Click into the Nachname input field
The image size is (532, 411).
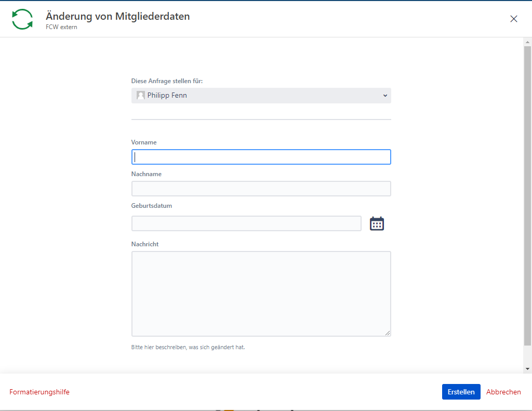261,189
